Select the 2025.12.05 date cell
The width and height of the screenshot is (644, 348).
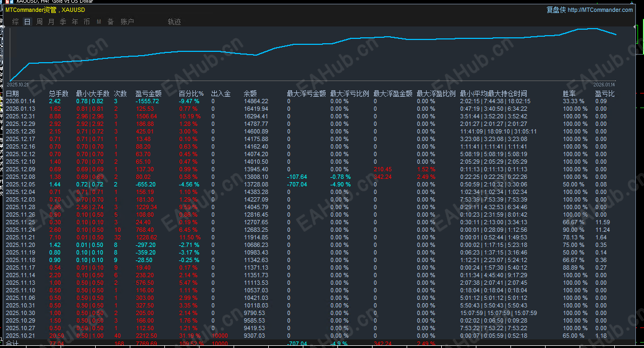click(21, 185)
